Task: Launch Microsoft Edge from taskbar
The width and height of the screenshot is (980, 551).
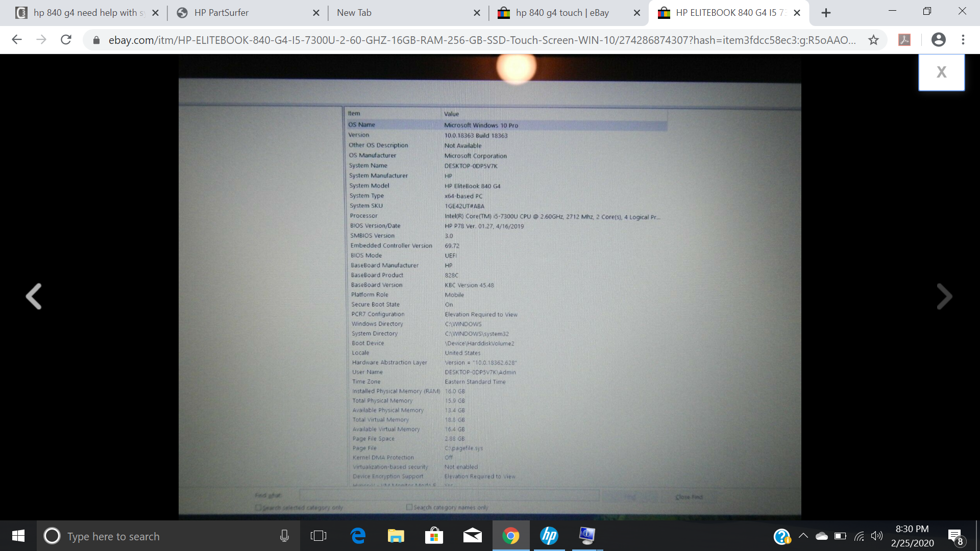Action: (x=358, y=536)
